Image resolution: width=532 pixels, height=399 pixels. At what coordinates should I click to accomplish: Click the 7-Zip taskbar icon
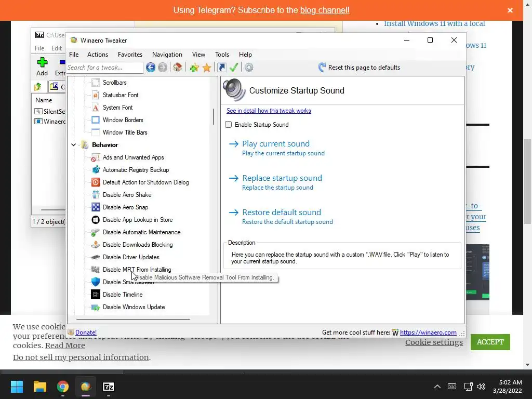pos(108,387)
